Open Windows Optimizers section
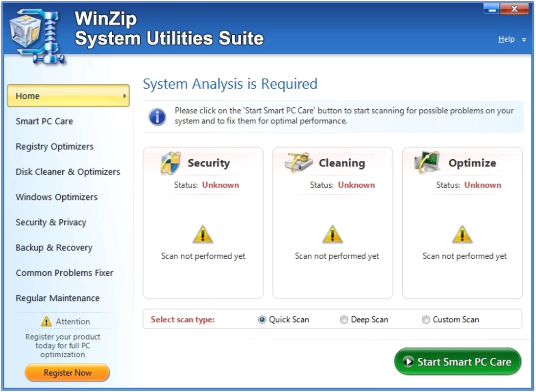The image size is (536, 392). (x=57, y=197)
